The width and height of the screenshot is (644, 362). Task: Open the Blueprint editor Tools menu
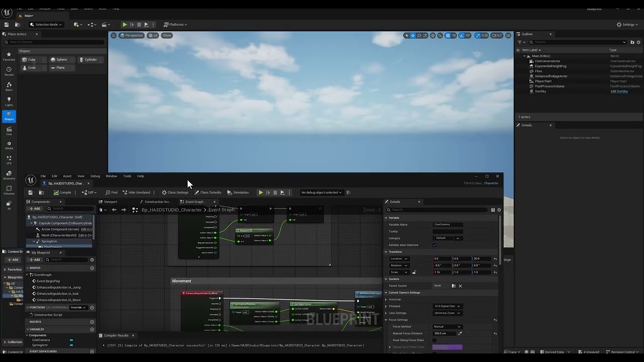pos(127,176)
